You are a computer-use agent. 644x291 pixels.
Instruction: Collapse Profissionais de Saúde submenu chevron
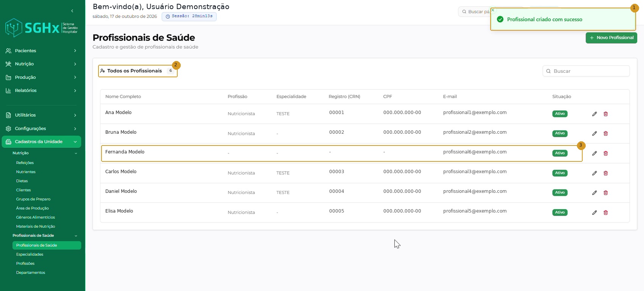tap(76, 236)
